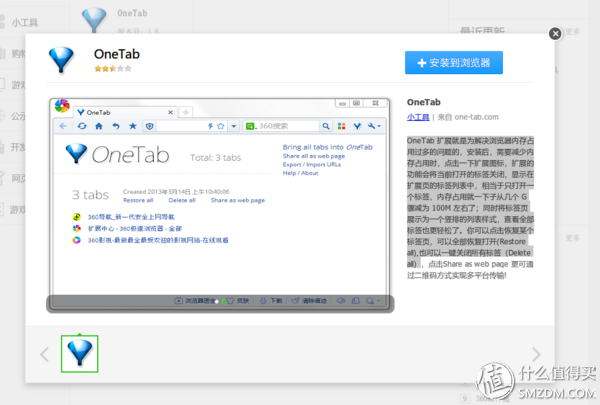Image resolution: width=600 pixels, height=405 pixels.
Task: Click the bold OneTab heading above description
Action: pyautogui.click(x=424, y=102)
